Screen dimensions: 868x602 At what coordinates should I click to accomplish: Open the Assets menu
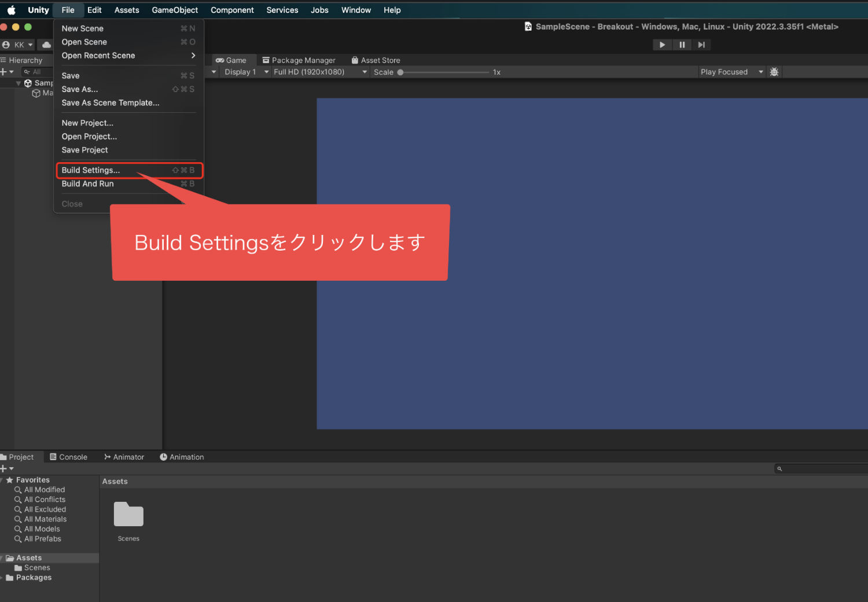(127, 10)
